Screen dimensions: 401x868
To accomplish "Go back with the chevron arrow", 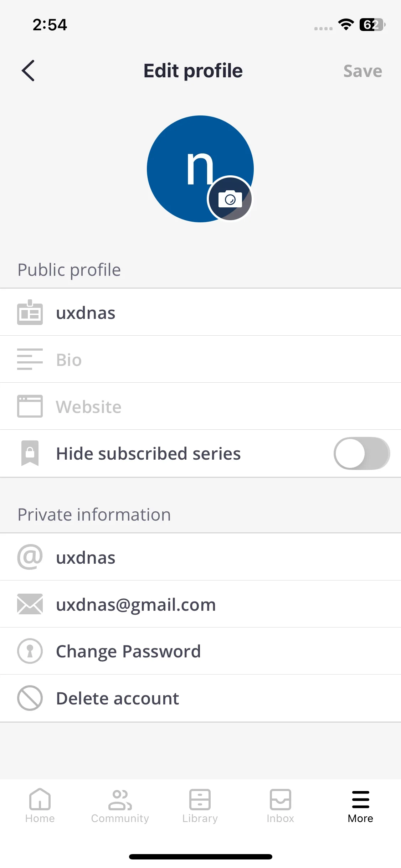I will tap(28, 71).
